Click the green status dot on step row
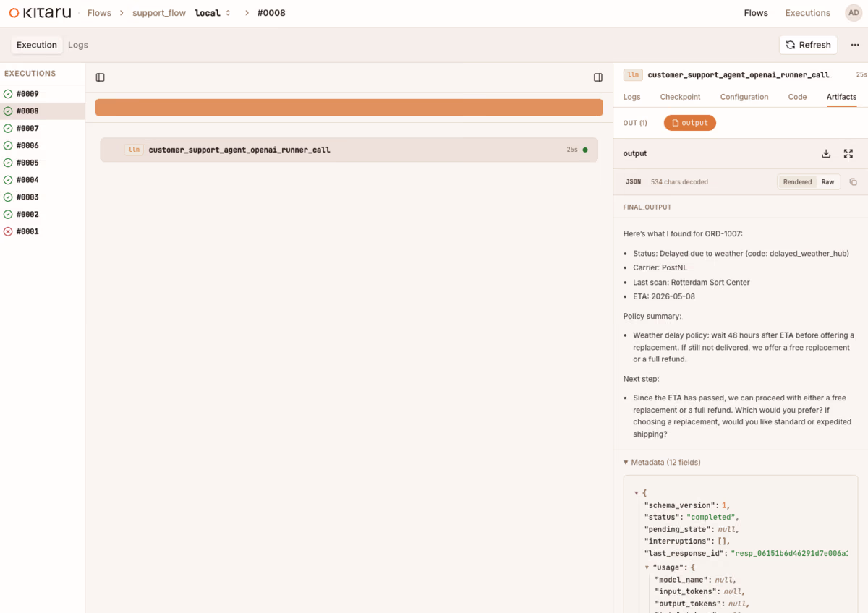This screenshot has height=613, width=868. coord(585,150)
